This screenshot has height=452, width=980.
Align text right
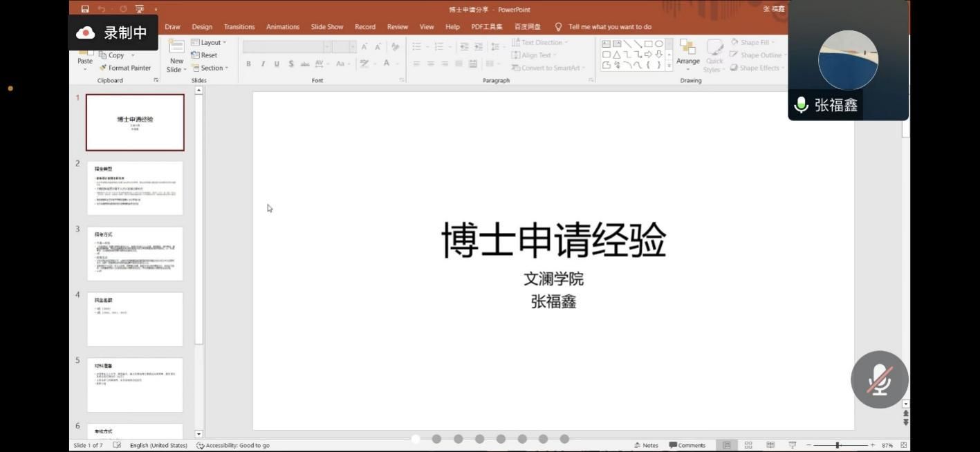(445, 64)
